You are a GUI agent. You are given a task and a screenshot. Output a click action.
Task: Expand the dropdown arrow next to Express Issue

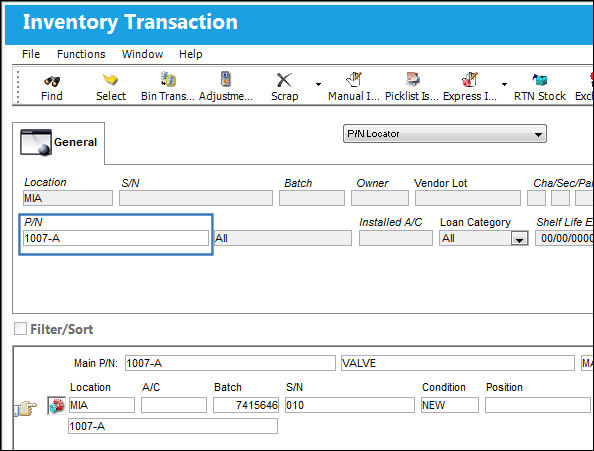pos(504,84)
